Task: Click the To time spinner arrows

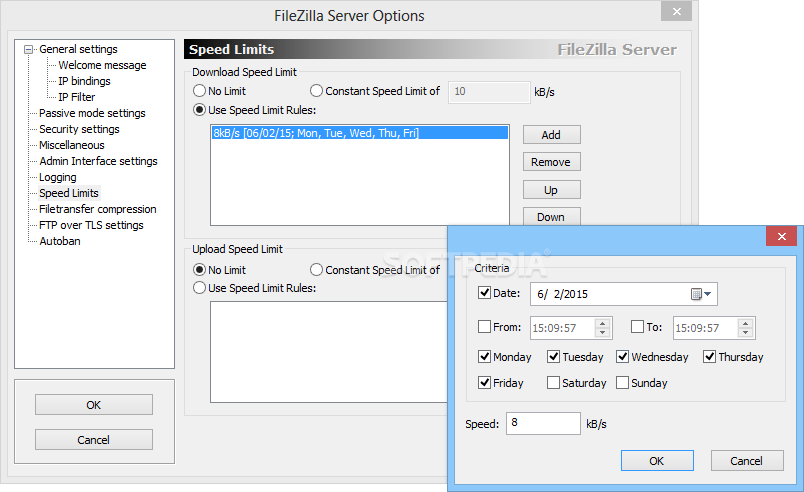Action: click(x=746, y=327)
